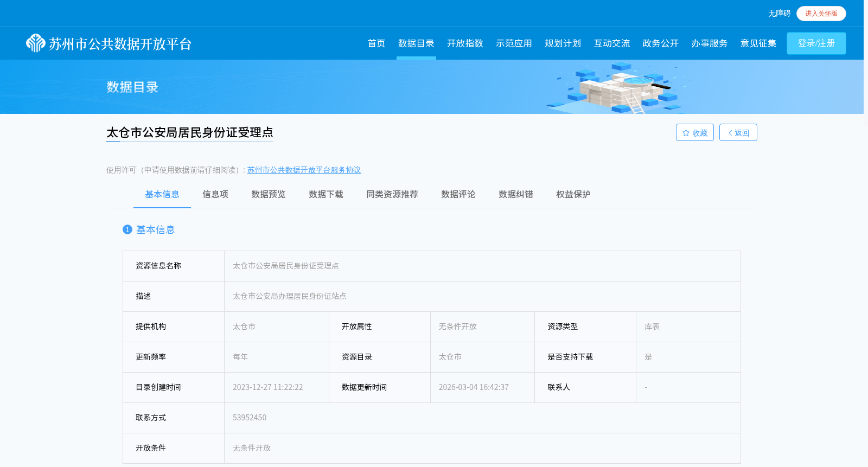Switch to the 数据下载 tab
The width and height of the screenshot is (868, 467).
(326, 194)
